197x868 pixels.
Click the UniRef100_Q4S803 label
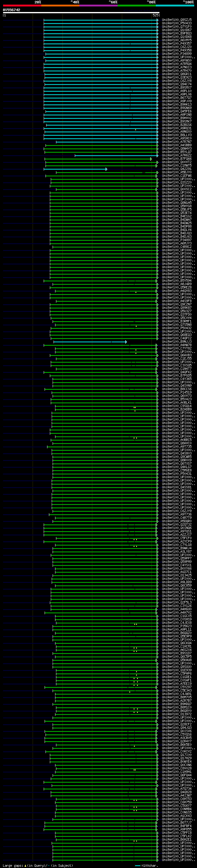(x=177, y=454)
